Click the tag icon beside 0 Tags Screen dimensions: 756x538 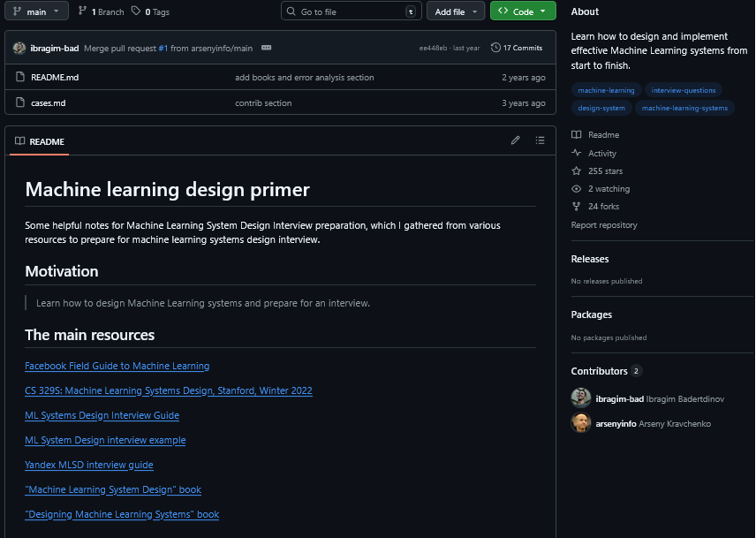click(136, 11)
